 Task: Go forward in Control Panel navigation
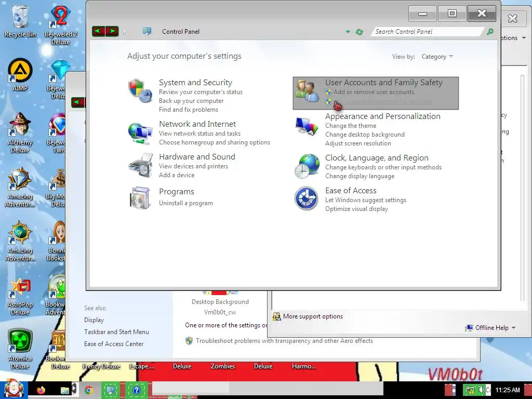112,32
